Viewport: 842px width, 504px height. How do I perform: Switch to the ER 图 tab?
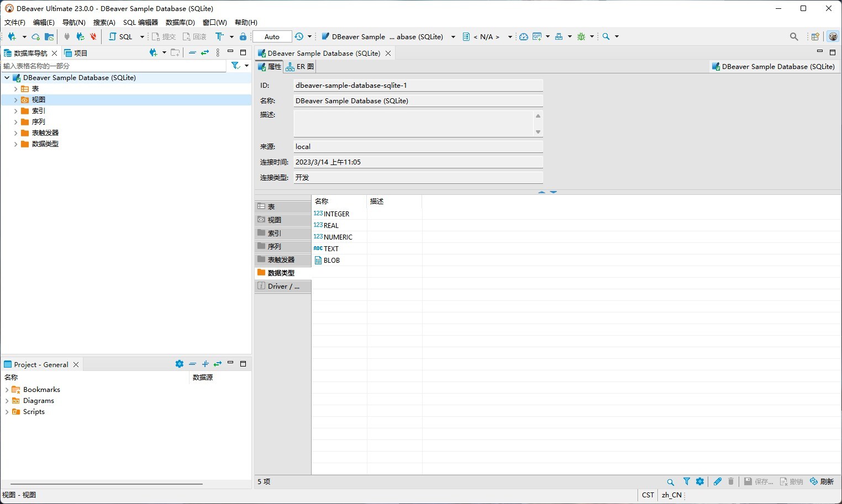(x=300, y=66)
